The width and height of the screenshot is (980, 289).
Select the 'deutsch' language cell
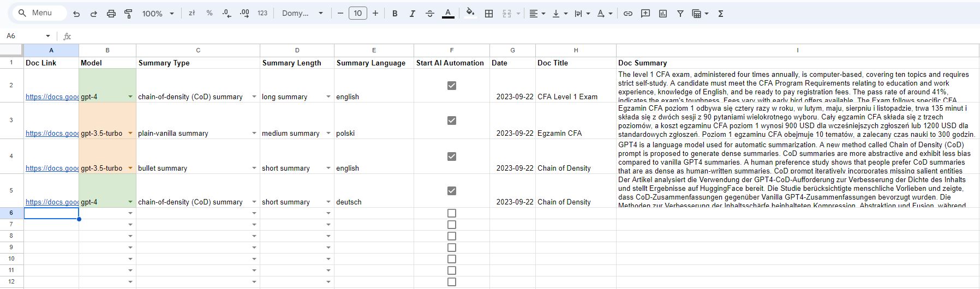[x=374, y=191]
